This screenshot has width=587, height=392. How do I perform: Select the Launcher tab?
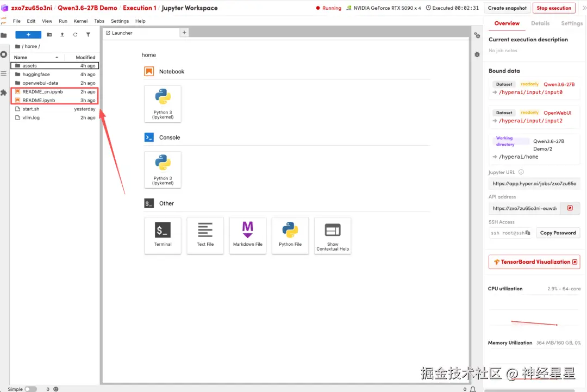tap(141, 33)
